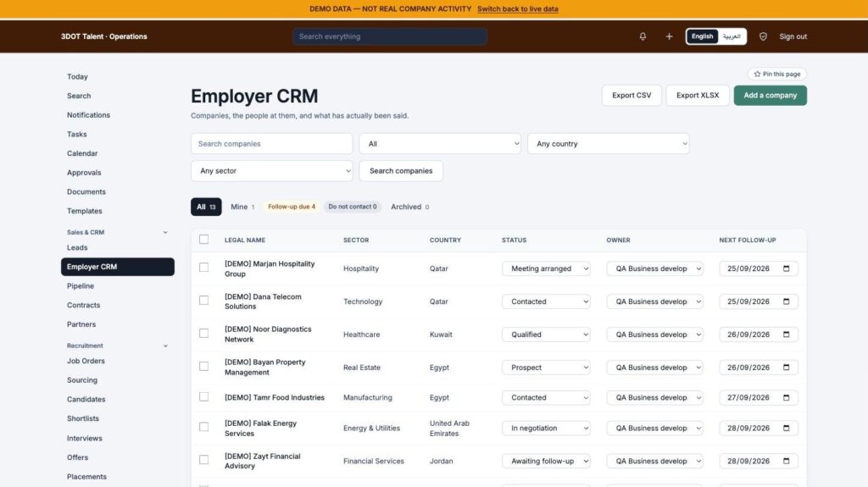Open the 'Any sector' filter dropdown
The height and width of the screenshot is (487, 868).
pyautogui.click(x=272, y=171)
